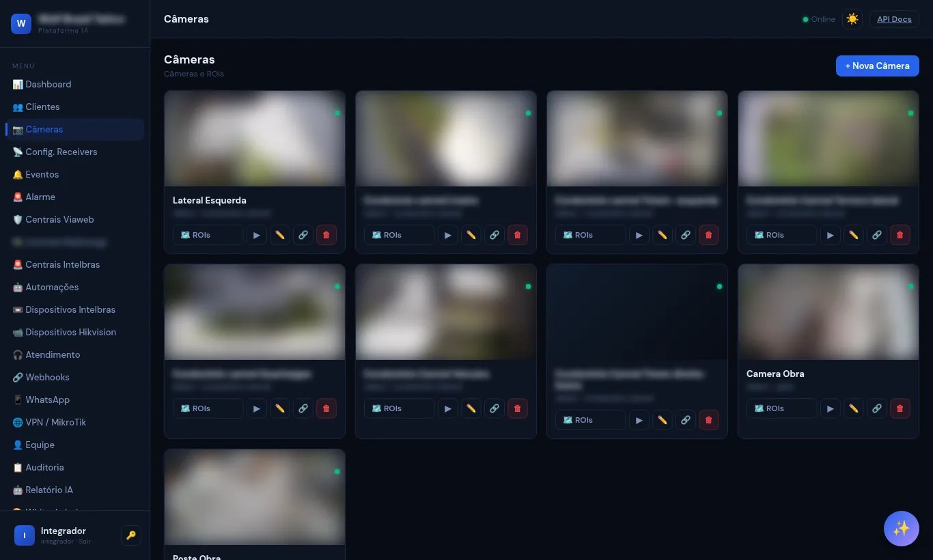The width and height of the screenshot is (933, 560).
Task: Open Webhooks in the sidebar
Action: tap(74, 377)
